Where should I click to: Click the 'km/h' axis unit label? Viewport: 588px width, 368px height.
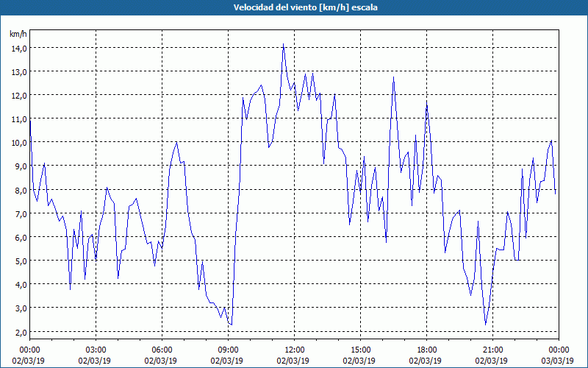[x=18, y=34]
